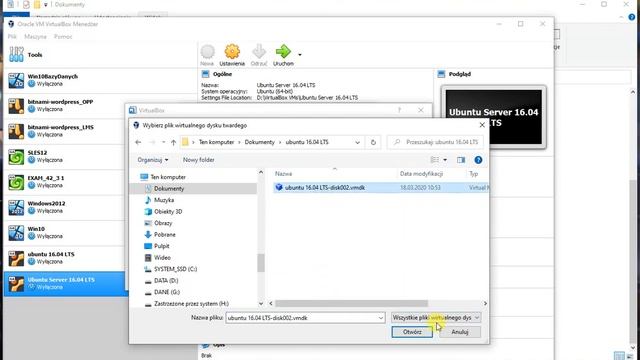
Task: Select the SLES12 virtual machine
Action: (65, 156)
